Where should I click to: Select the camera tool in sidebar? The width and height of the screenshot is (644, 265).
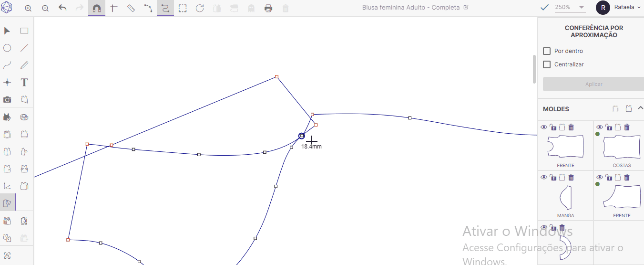(7, 99)
